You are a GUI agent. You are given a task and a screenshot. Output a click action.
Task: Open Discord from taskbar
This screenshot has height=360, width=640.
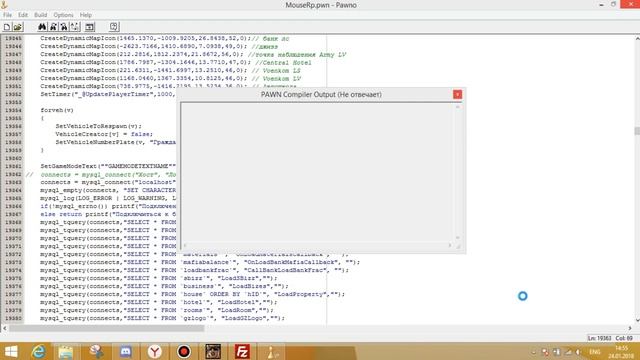click(x=126, y=351)
